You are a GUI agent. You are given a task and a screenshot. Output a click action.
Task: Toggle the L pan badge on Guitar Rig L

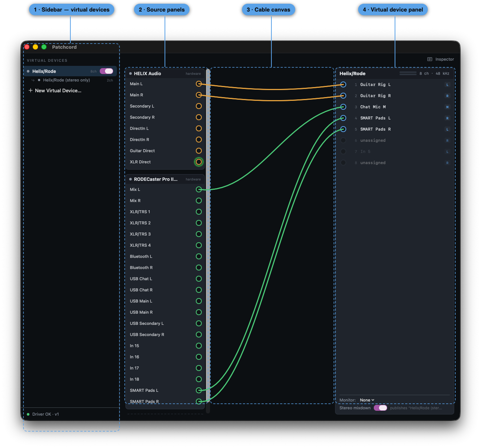(x=447, y=84)
